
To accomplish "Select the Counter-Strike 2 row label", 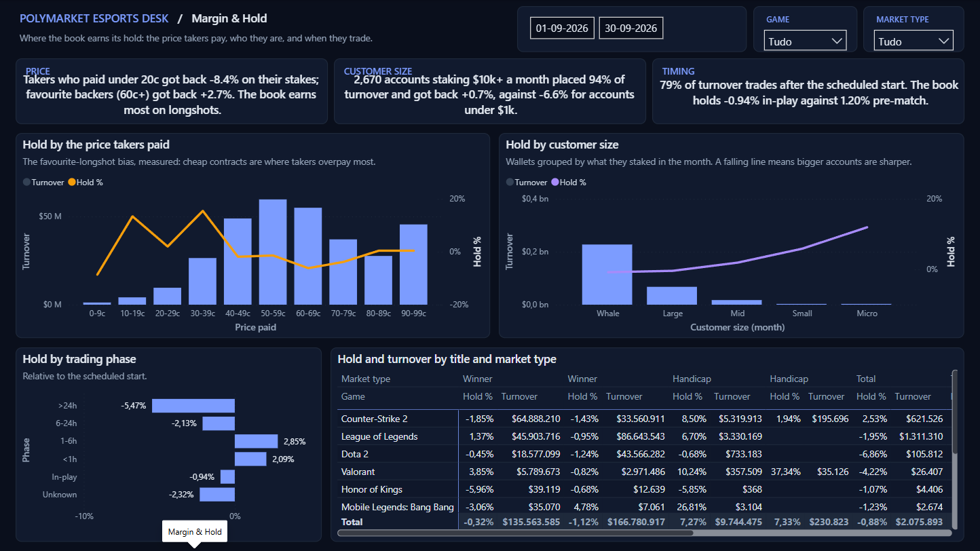I will pyautogui.click(x=375, y=419).
